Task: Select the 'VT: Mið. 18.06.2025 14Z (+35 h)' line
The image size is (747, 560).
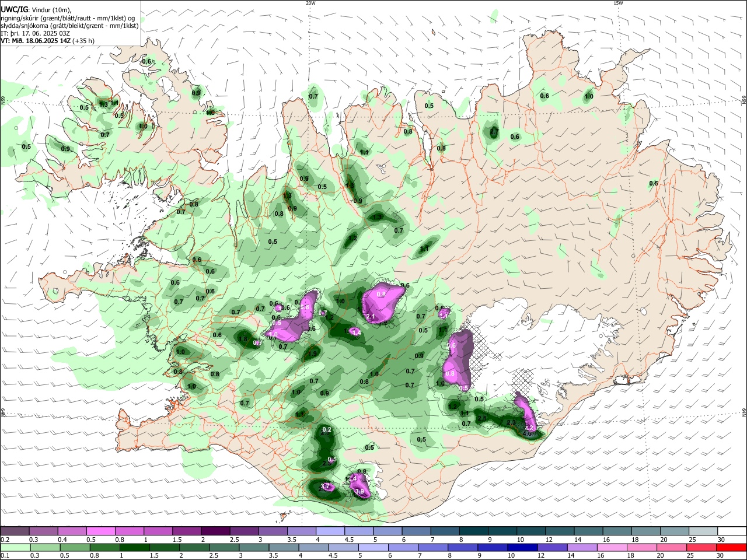Action: 47,41
